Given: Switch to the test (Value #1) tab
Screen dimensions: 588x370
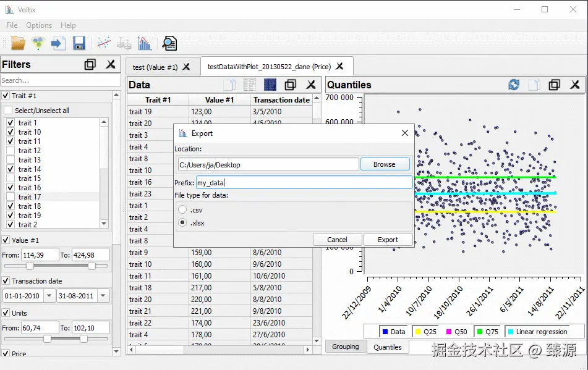Looking at the screenshot, I should point(155,67).
